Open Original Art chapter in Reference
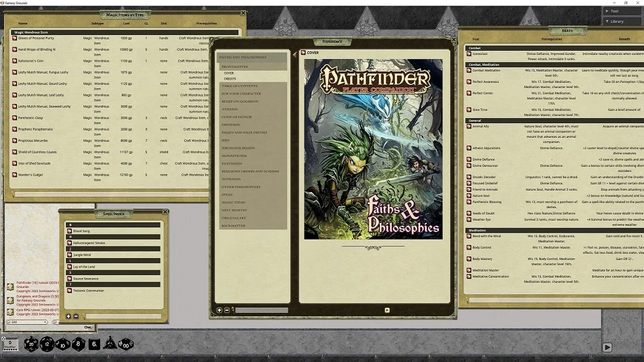The width and height of the screenshot is (644, 362). tap(234, 218)
